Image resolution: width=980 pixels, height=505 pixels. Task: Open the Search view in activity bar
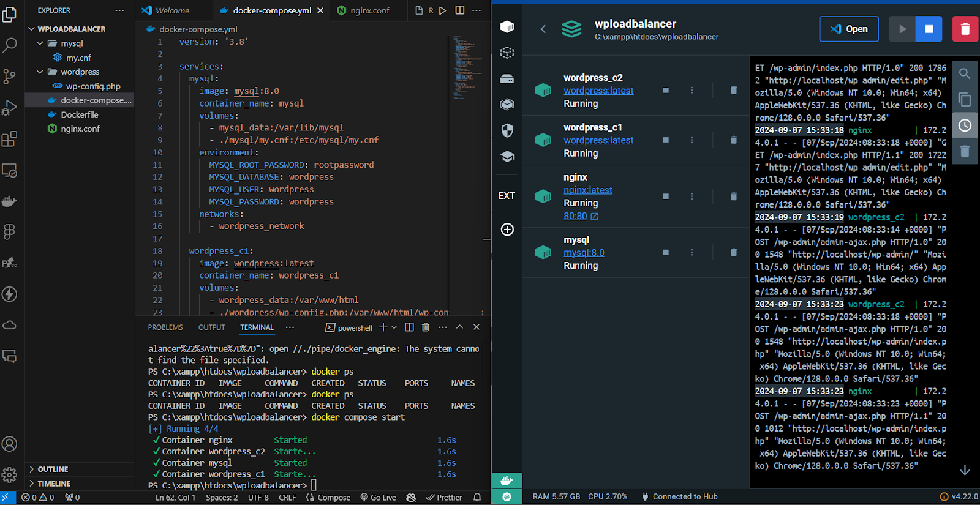(9, 45)
